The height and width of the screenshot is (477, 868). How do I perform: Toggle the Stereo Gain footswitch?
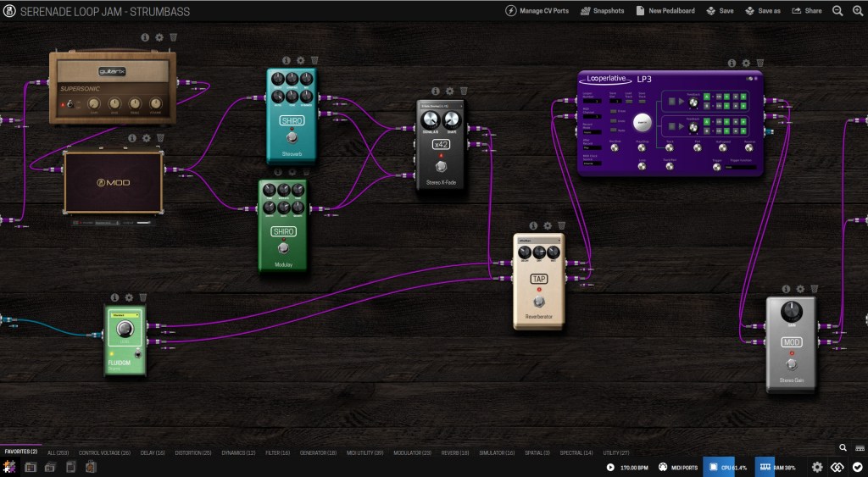pos(792,364)
